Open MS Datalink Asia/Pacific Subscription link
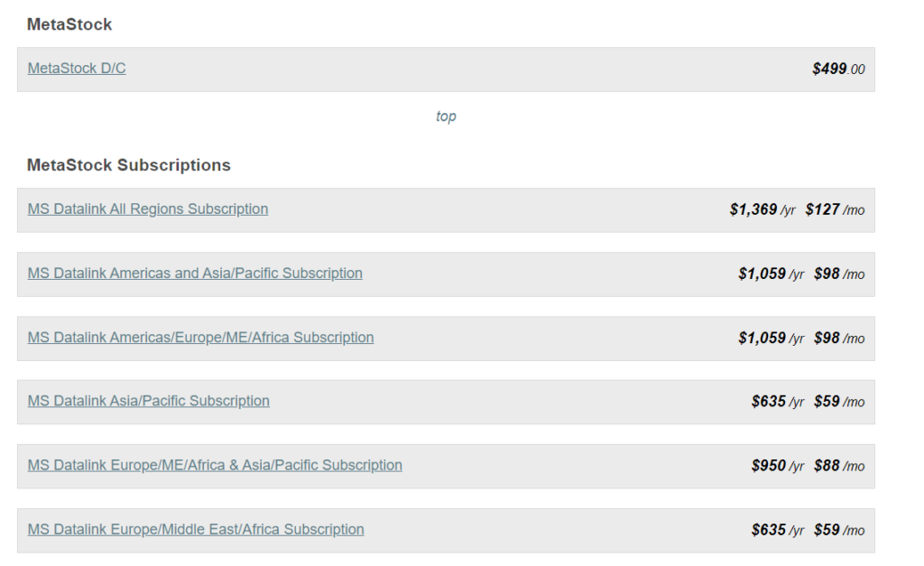 click(149, 401)
